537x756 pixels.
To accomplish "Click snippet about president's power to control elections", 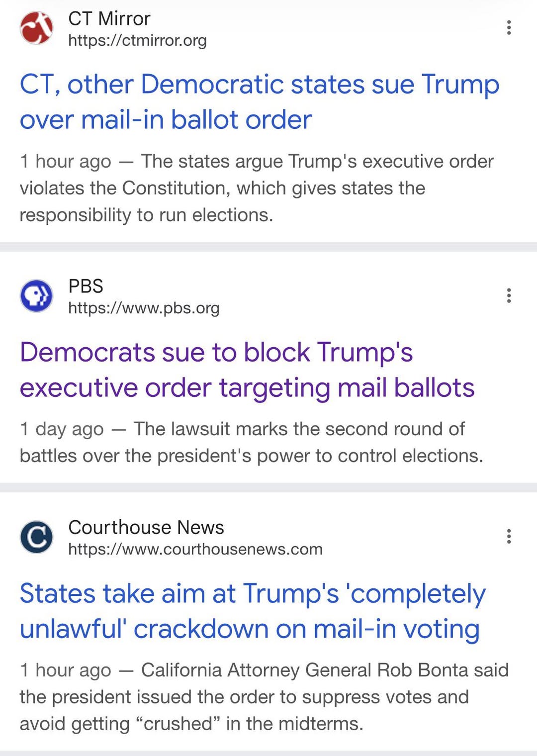I will click(x=251, y=456).
